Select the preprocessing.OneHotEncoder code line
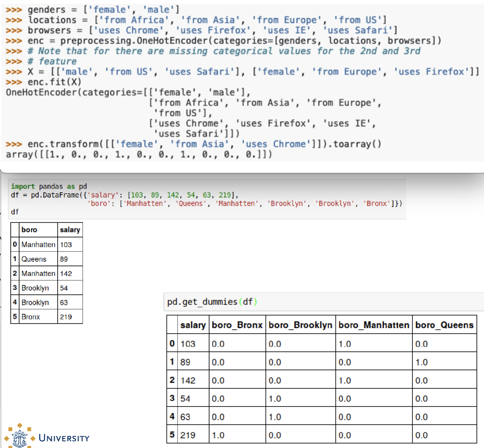 [x=224, y=41]
